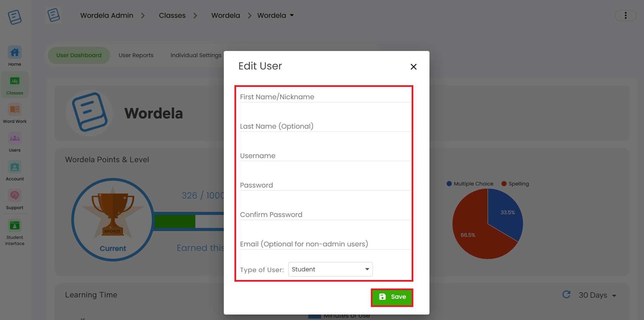644x320 pixels.
Task: Focus the Email (Optional) field
Action: pyautogui.click(x=326, y=244)
